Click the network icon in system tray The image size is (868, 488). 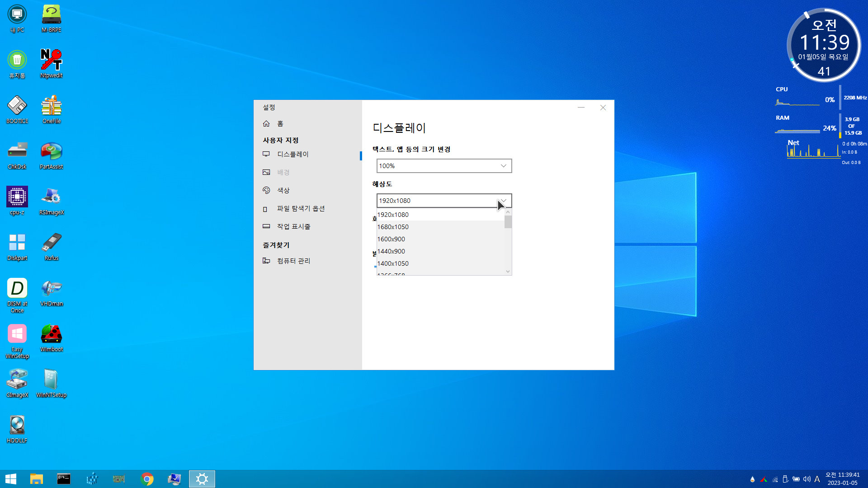click(775, 479)
